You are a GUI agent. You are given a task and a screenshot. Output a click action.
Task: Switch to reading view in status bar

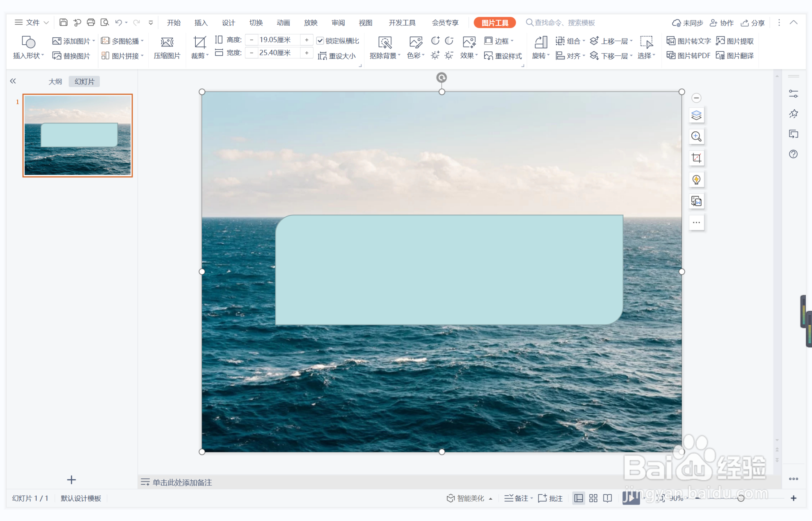tap(608, 498)
